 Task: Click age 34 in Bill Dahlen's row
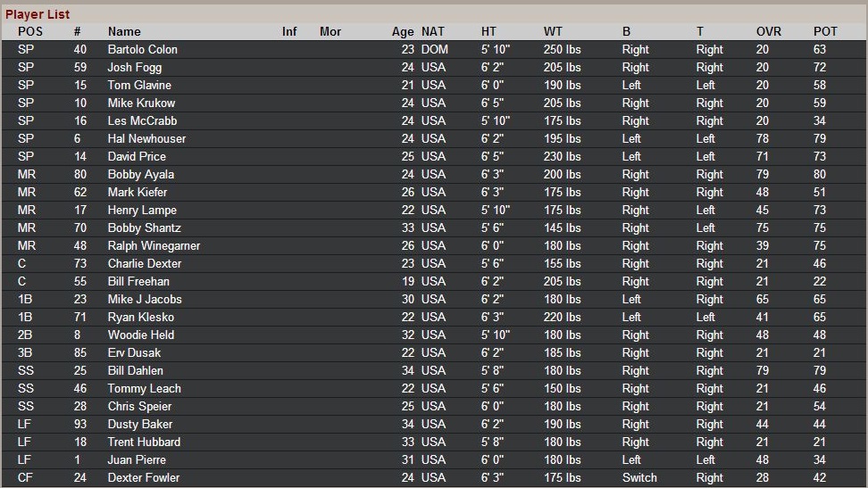click(408, 371)
